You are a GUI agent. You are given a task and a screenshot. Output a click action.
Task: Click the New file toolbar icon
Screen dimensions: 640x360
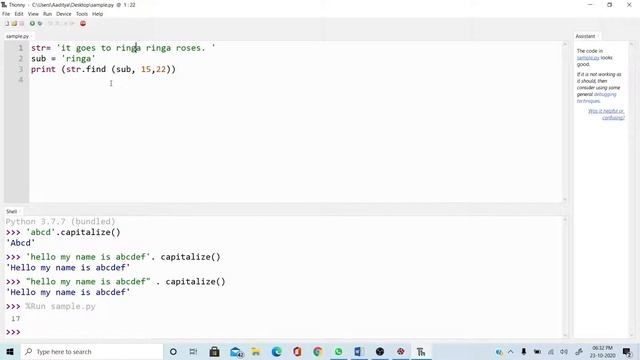7,23
